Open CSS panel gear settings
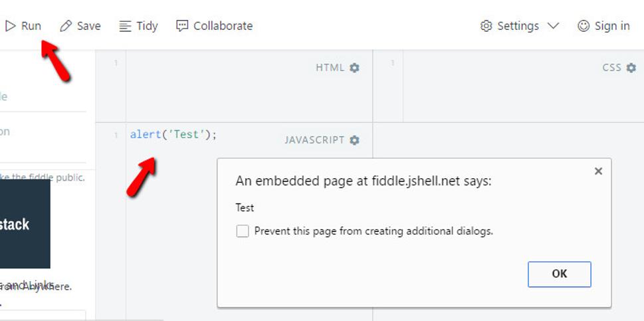The image size is (644, 321). [x=631, y=68]
